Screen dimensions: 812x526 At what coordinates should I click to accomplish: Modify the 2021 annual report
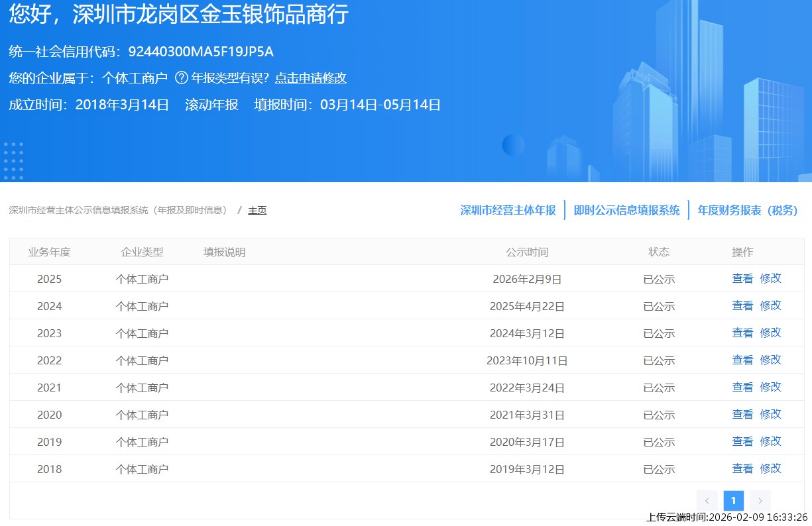(770, 388)
